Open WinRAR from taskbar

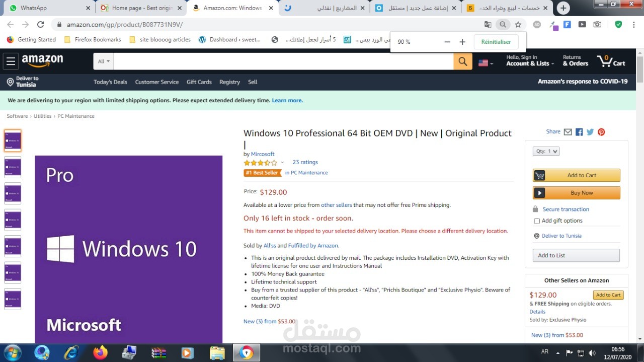tap(159, 352)
